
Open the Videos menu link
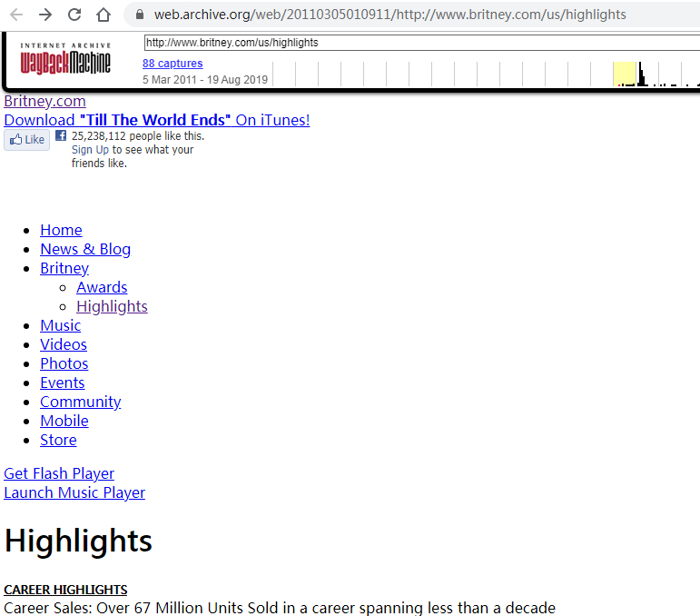click(x=64, y=344)
